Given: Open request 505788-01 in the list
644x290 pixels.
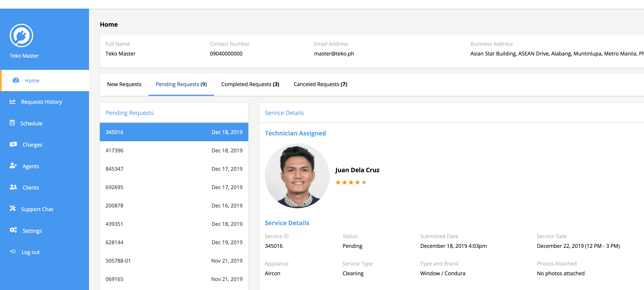Looking at the screenshot, I should [x=174, y=261].
